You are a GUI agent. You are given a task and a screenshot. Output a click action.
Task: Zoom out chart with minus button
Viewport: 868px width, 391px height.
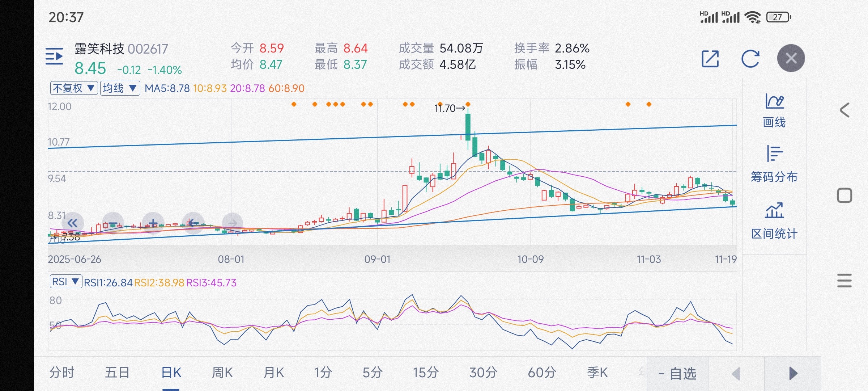[113, 223]
